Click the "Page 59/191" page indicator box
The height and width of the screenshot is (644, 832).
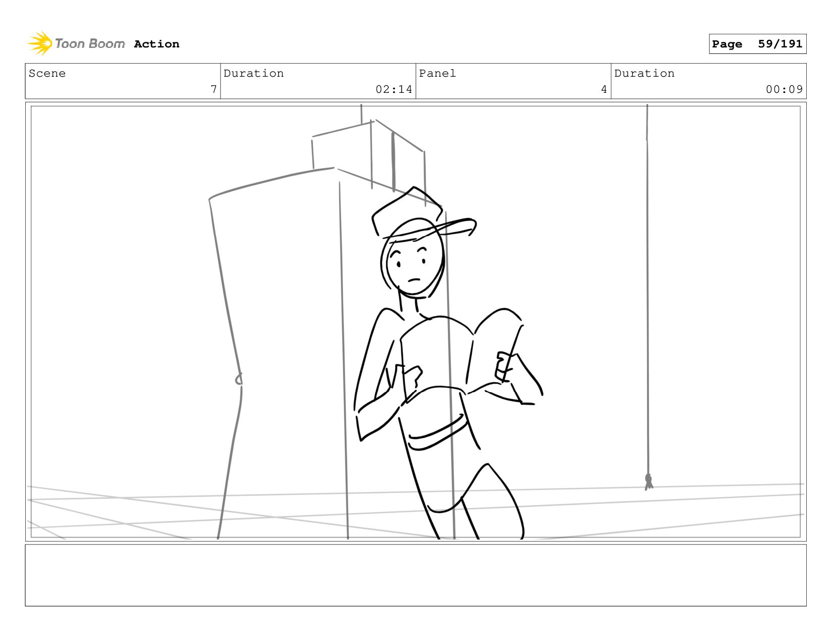[x=757, y=44]
